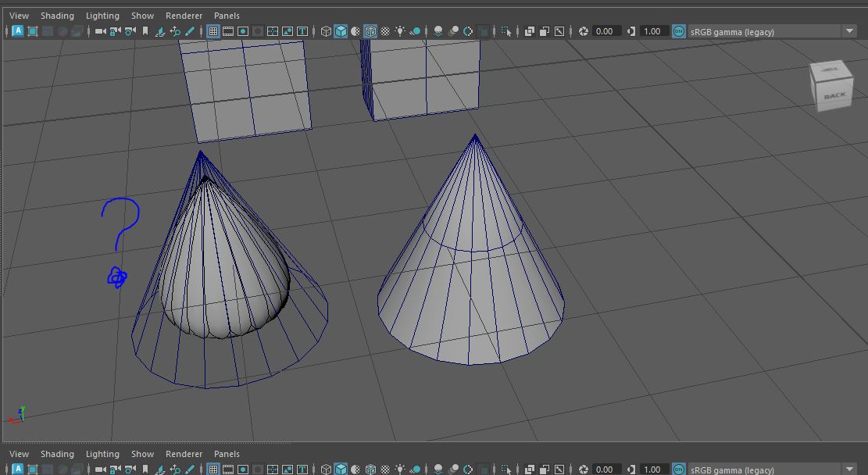
Task: Open the Lighting menu in upper viewport
Action: 102,16
